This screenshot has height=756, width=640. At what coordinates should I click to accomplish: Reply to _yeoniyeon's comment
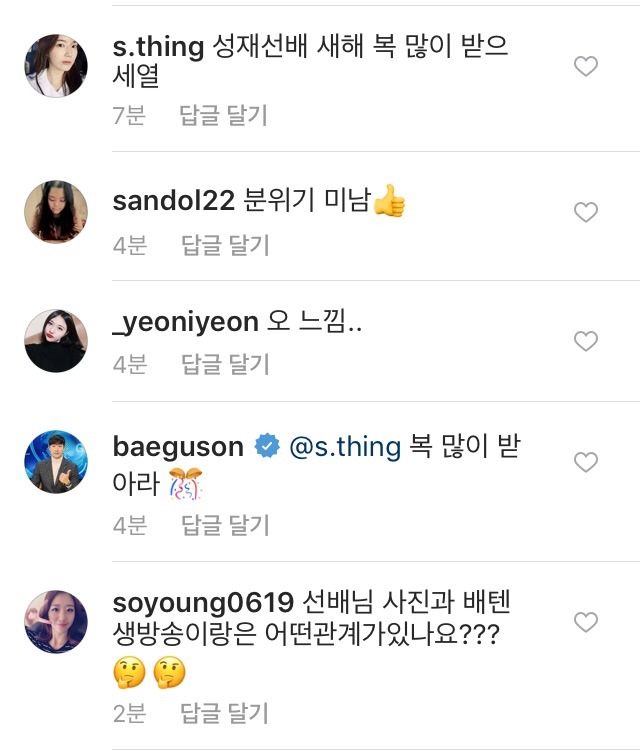coord(226,364)
